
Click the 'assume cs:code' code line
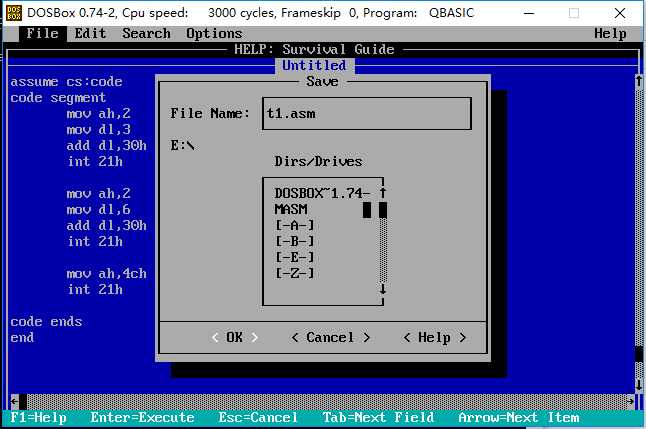[x=66, y=82]
